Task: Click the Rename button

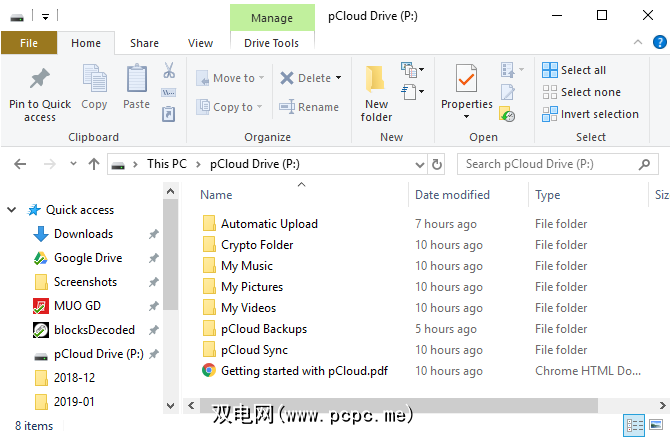Action: pos(309,107)
